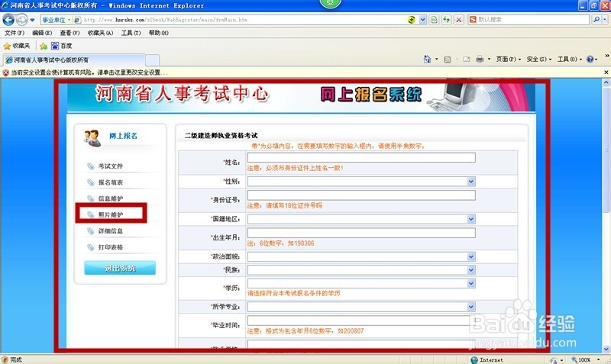This screenshot has height=364, width=611.
Task: Open the 国籍地区 dropdown
Action: (361, 219)
